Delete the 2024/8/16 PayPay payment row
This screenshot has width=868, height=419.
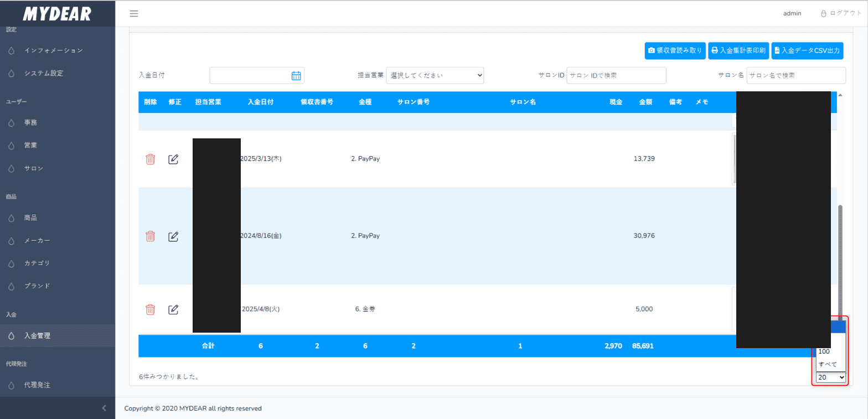(150, 236)
